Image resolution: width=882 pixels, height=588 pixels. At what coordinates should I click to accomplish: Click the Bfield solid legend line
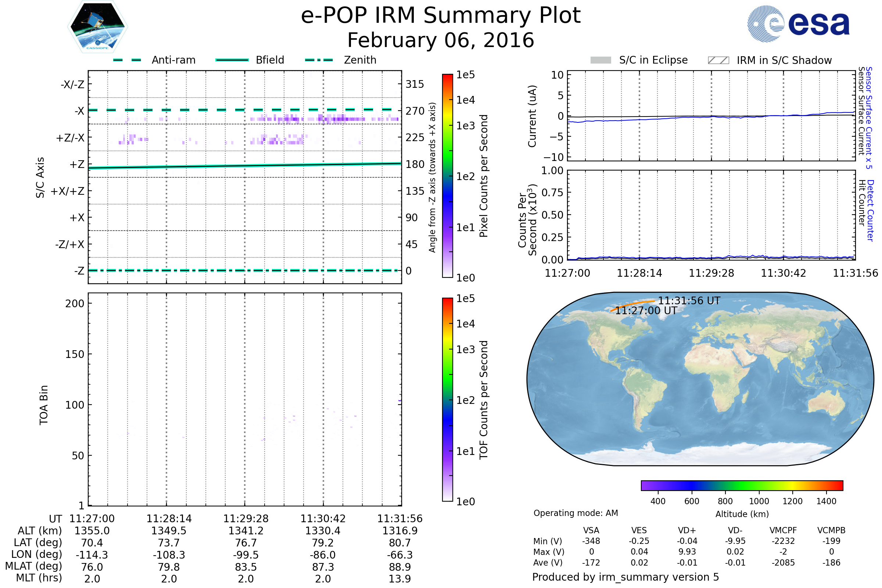[232, 60]
